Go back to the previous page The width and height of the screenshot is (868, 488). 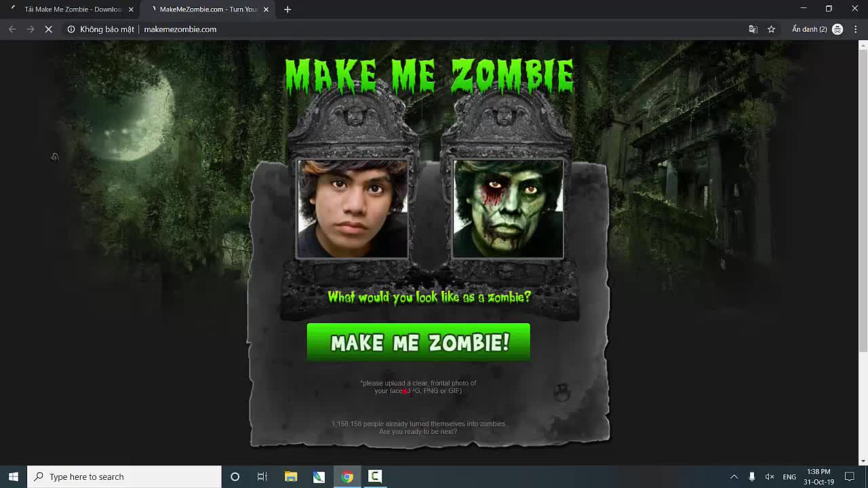click(12, 29)
